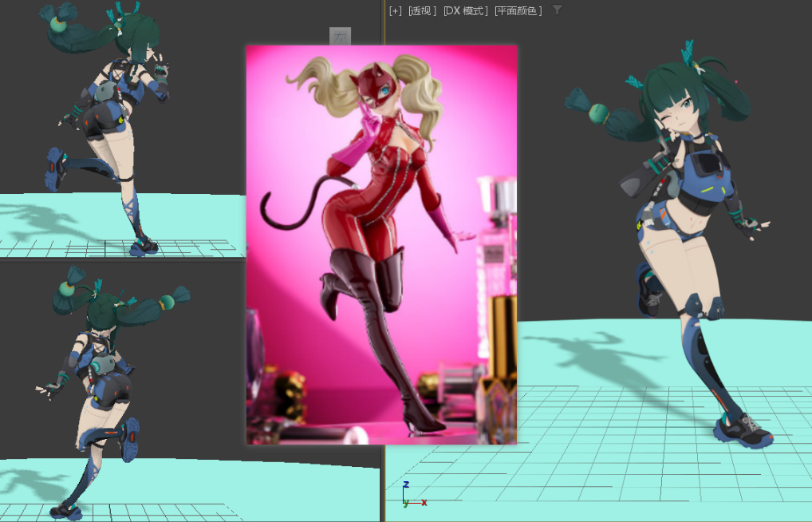812x522 pixels.
Task: Click the XYZ axis tripod gizmo
Action: [413, 495]
